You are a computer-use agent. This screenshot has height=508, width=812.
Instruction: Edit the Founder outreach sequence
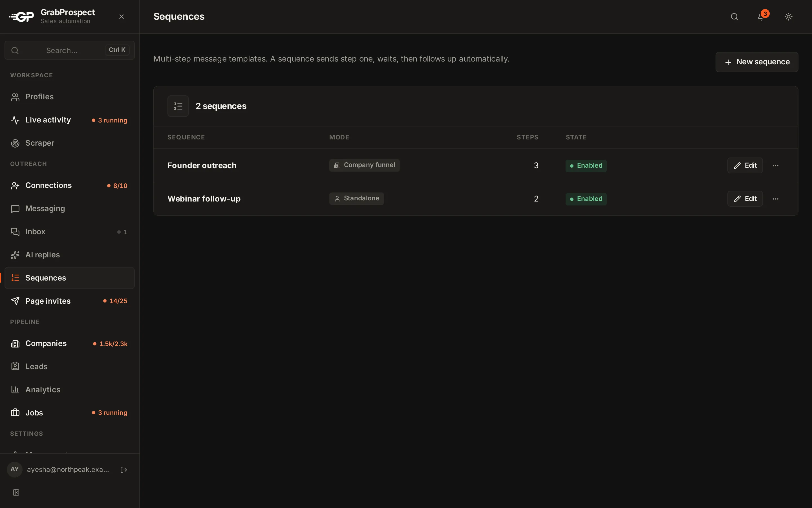745,166
